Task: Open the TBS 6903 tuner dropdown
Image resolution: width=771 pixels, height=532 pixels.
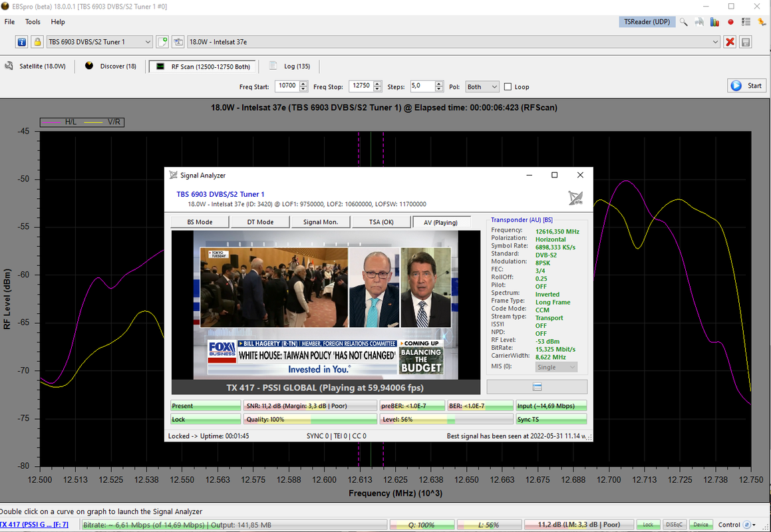Action: tap(100, 42)
